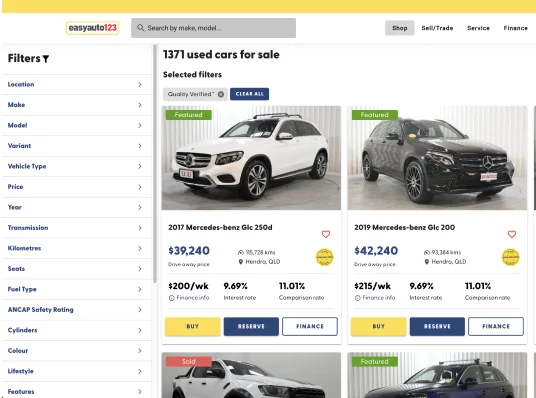Expand the Fuel Type filter
This screenshot has height=398, width=536.
(77, 289)
